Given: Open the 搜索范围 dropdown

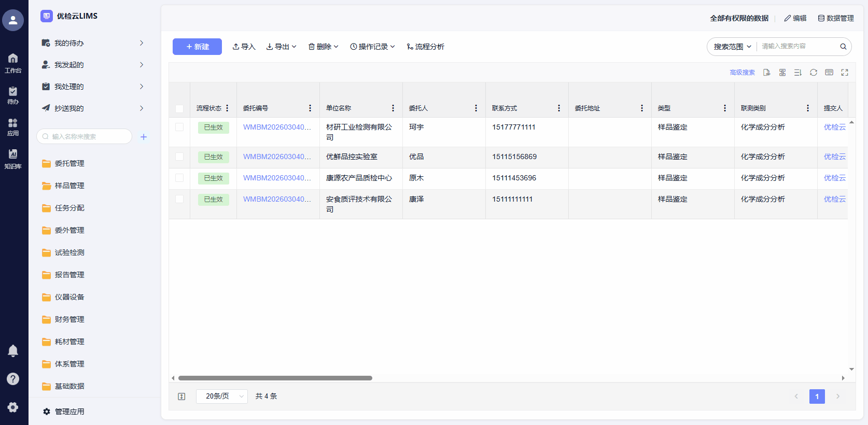Looking at the screenshot, I should pyautogui.click(x=732, y=47).
